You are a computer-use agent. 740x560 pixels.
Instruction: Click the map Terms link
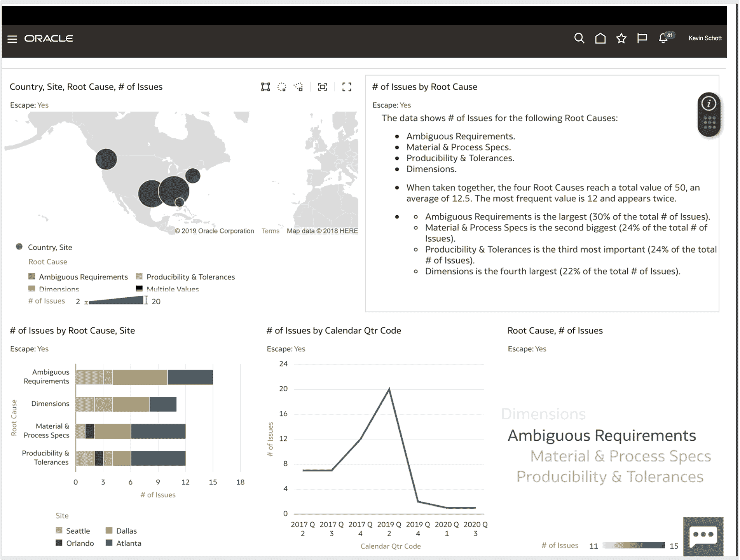tap(270, 231)
